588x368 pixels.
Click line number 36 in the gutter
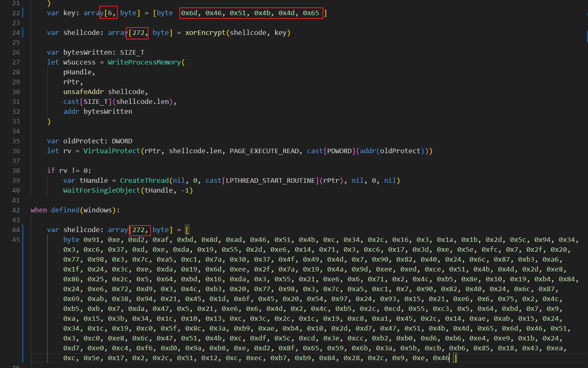[x=16, y=151]
